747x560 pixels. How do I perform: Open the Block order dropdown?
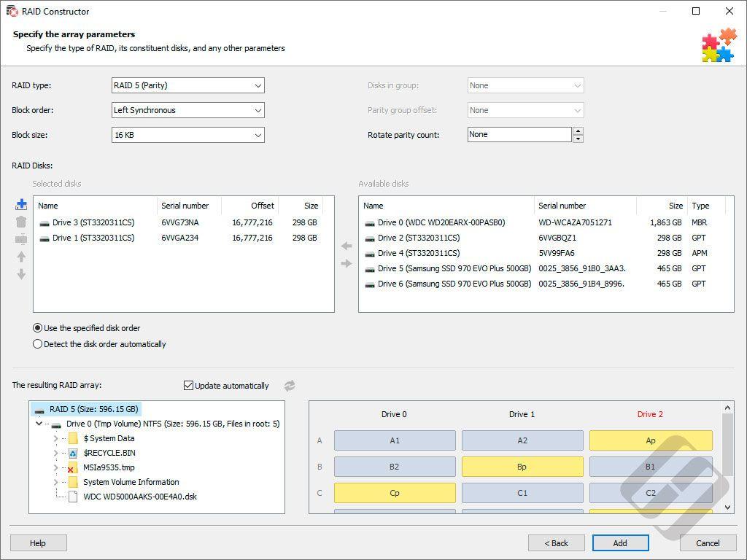tap(188, 111)
